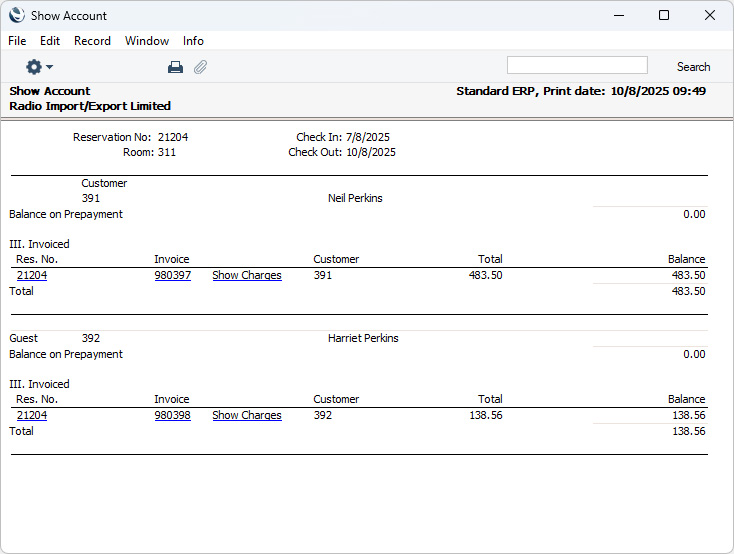Click customer number 391 under Customer heading
This screenshot has height=554, width=734.
point(90,198)
